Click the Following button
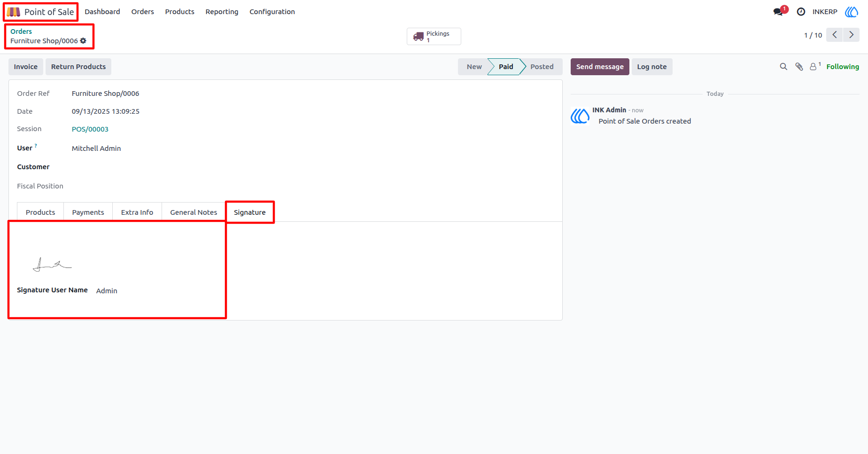The width and height of the screenshot is (868, 454). point(843,67)
